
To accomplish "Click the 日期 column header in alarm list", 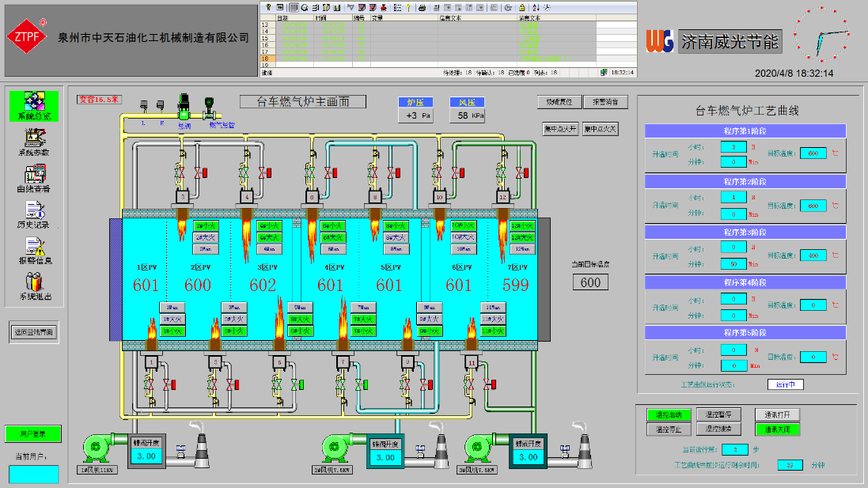I will click(295, 17).
